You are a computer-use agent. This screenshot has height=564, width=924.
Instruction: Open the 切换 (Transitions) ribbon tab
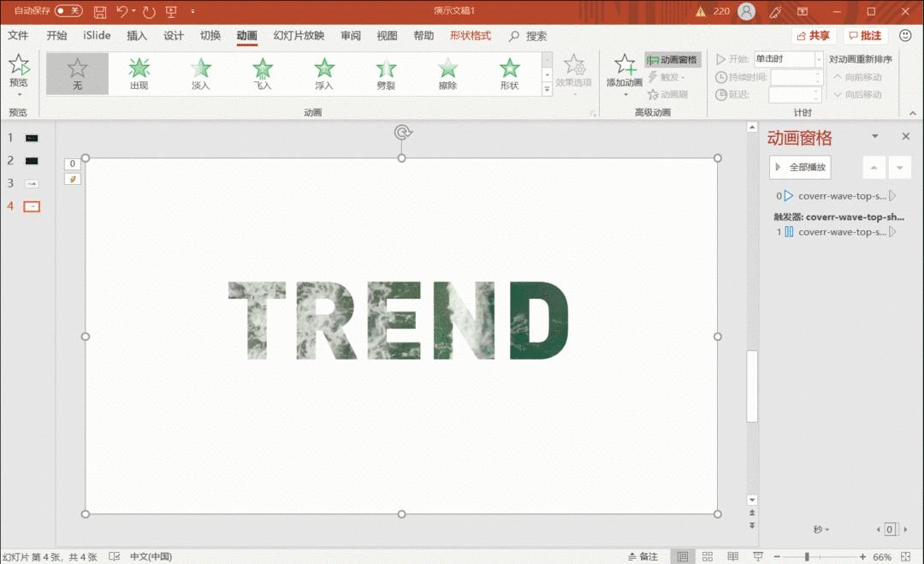pyautogui.click(x=210, y=36)
